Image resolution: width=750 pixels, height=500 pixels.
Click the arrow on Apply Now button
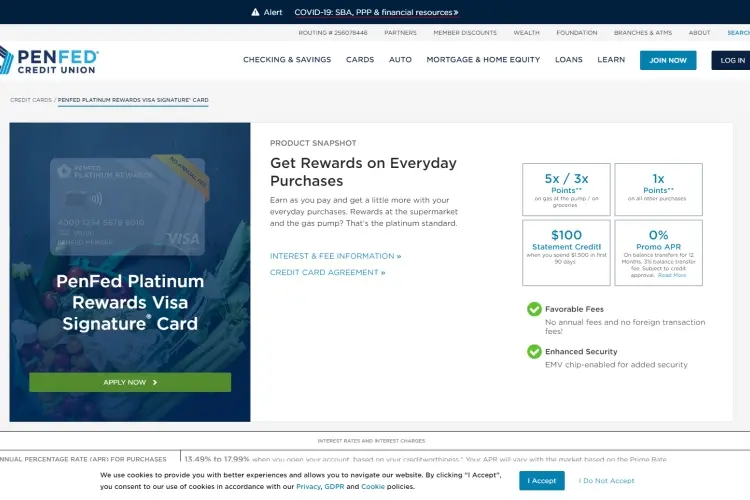pos(154,382)
